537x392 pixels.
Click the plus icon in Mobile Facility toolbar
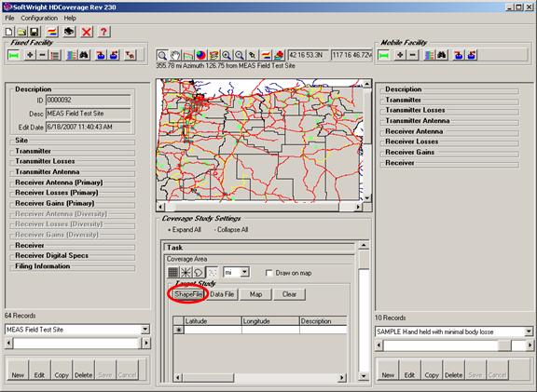pos(400,55)
